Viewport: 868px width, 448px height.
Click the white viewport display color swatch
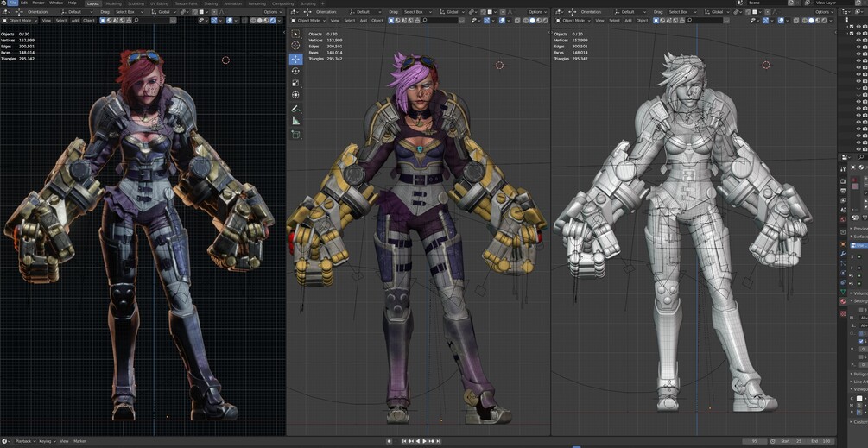click(x=859, y=399)
